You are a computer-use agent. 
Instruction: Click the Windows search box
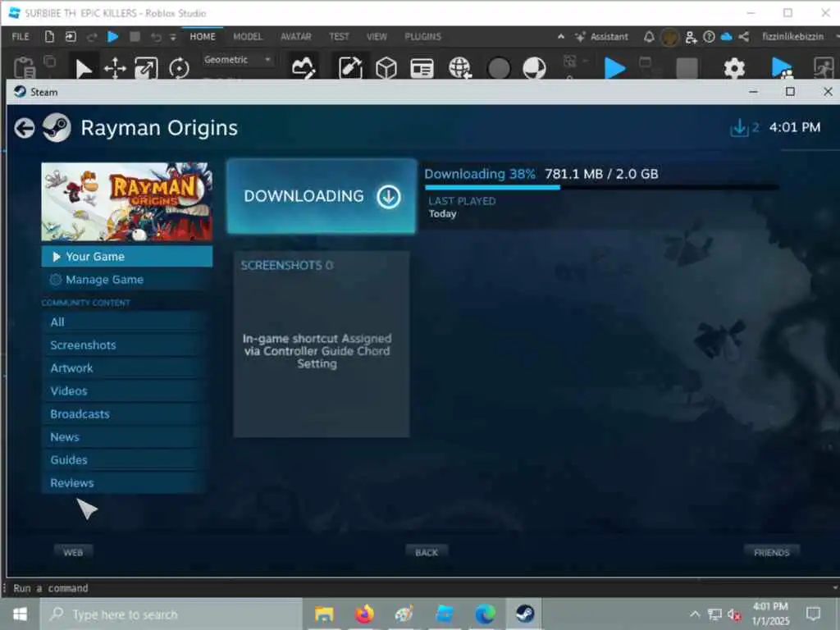tap(171, 614)
